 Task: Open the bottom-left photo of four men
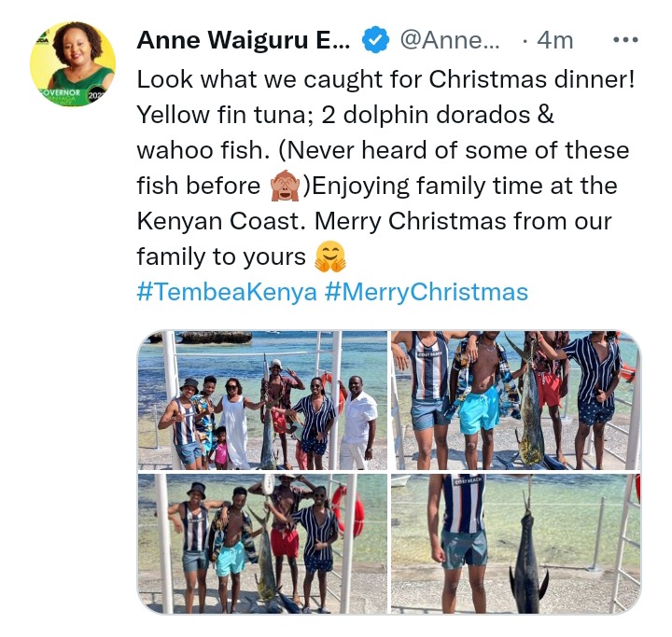coord(261,543)
